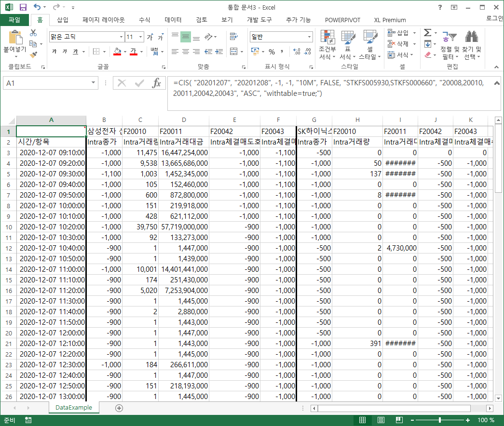Activate the Format Painter brush
504x426 pixels.
(x=33, y=54)
